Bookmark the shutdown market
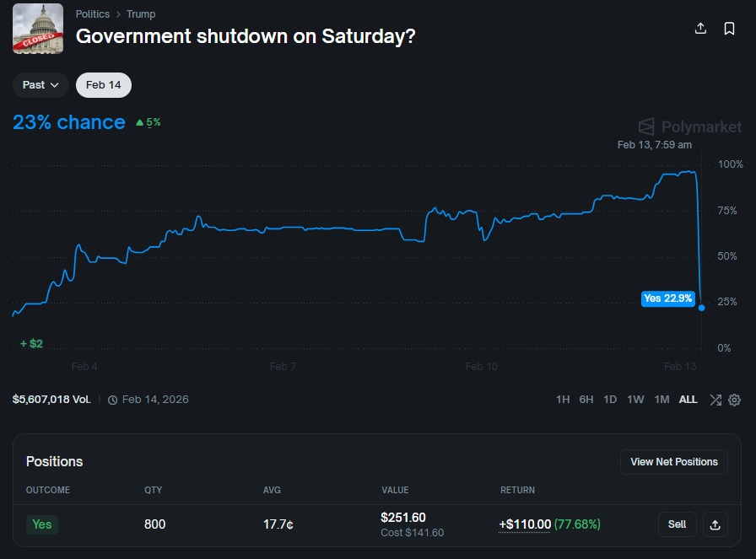The image size is (756, 559). [729, 28]
